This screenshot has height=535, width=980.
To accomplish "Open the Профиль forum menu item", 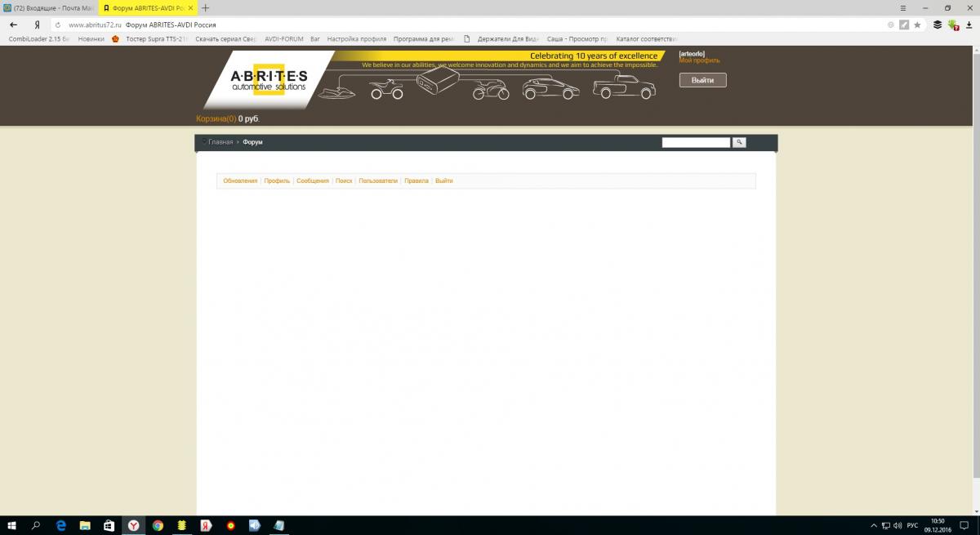I will tap(277, 181).
